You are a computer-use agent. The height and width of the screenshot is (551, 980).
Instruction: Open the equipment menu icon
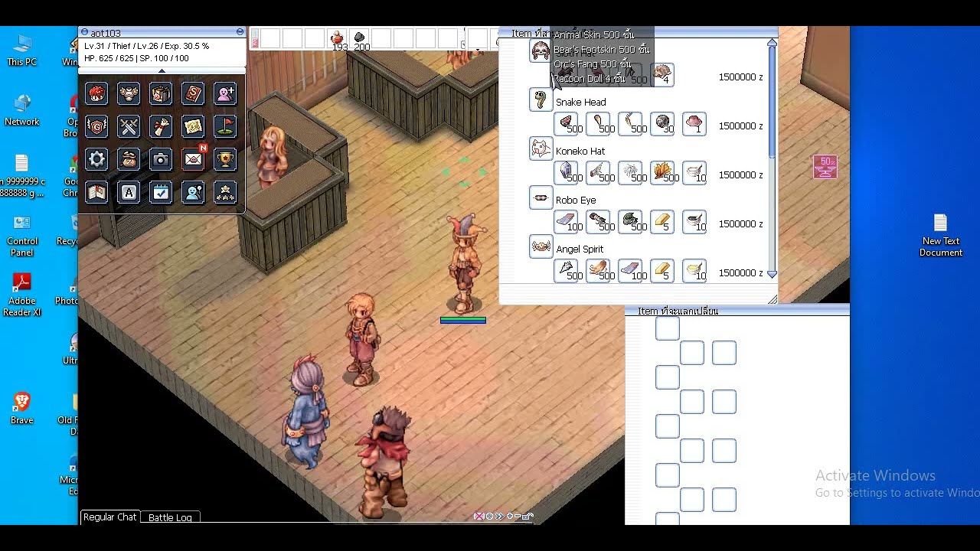(129, 94)
